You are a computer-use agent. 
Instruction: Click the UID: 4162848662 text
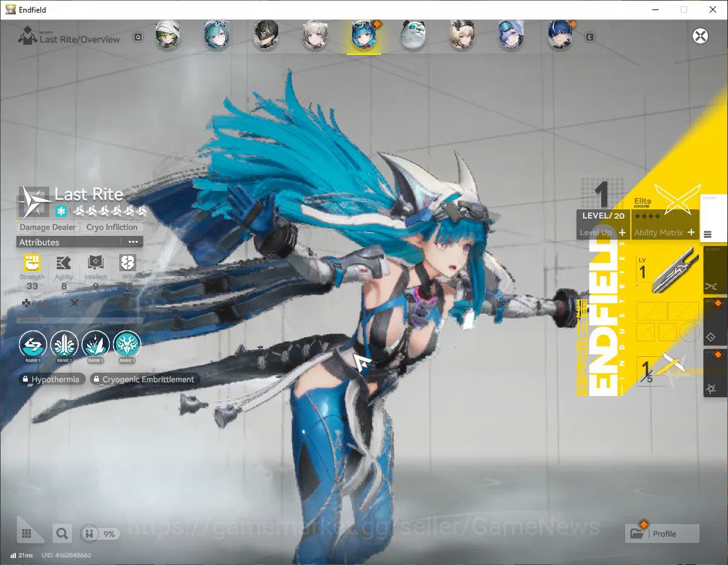[x=66, y=556]
